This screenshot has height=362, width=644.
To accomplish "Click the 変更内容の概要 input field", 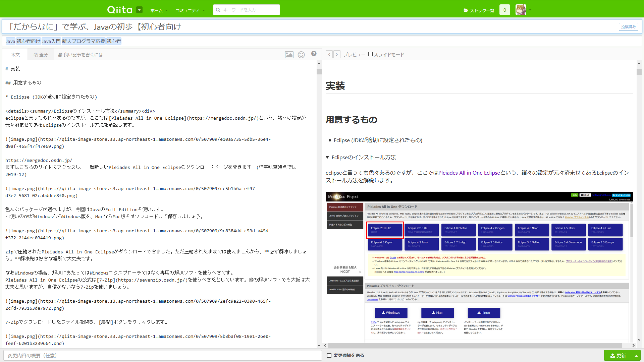I will pyautogui.click(x=162, y=355).
